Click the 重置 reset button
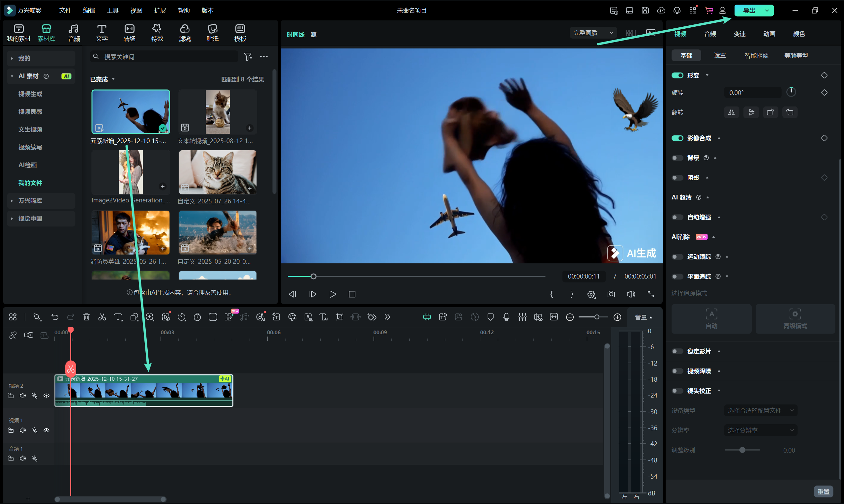The width and height of the screenshot is (844, 504). tap(823, 491)
